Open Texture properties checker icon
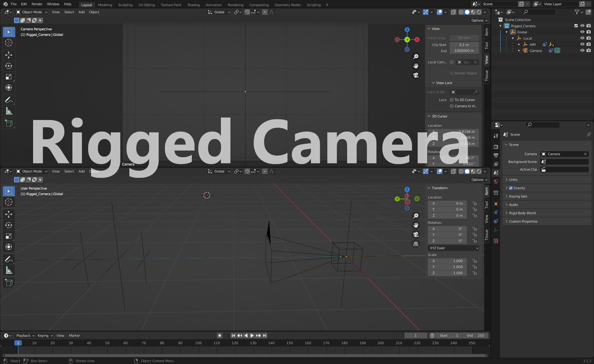Viewport: 594px width, 364px height. pyautogui.click(x=496, y=241)
